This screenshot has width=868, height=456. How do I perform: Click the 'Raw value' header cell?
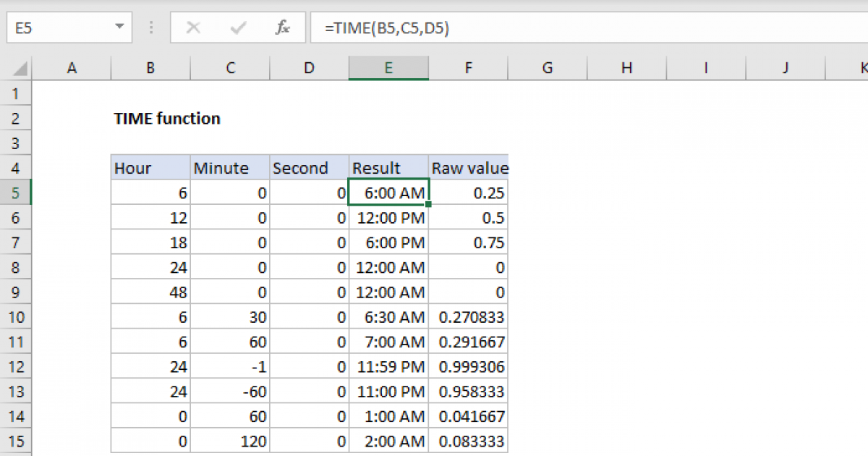pos(468,168)
